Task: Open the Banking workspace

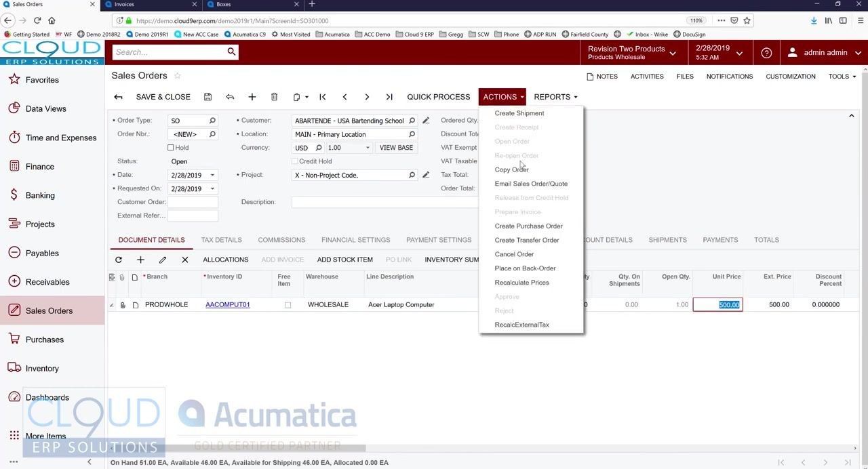Action: point(40,195)
